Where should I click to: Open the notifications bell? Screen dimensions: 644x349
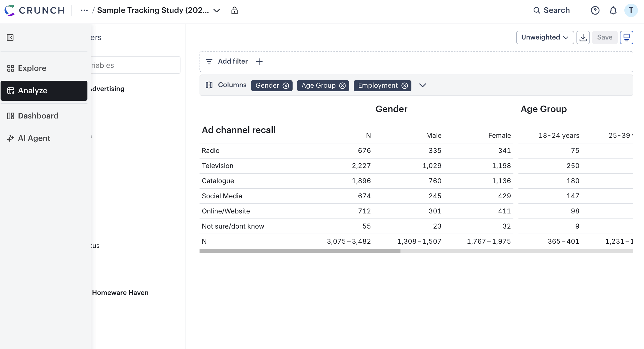(x=613, y=10)
